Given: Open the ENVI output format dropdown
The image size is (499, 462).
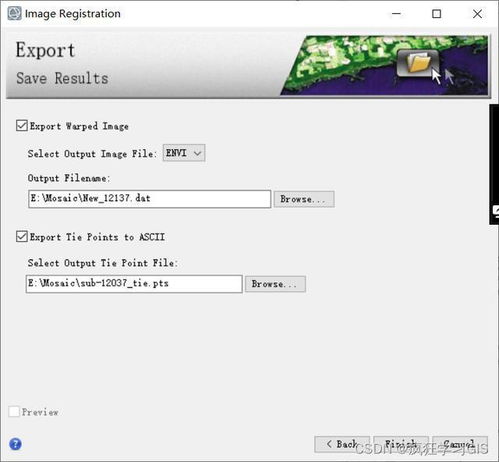Looking at the screenshot, I should [184, 153].
